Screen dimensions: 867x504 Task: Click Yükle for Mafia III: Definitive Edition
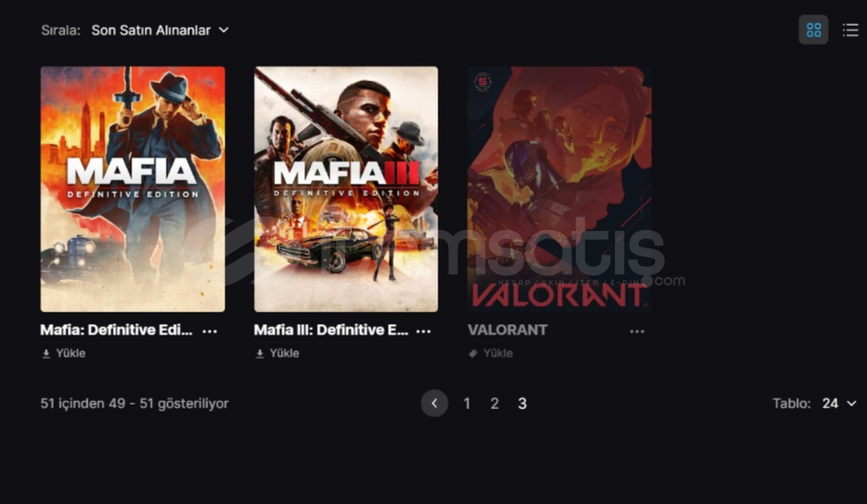pos(284,354)
